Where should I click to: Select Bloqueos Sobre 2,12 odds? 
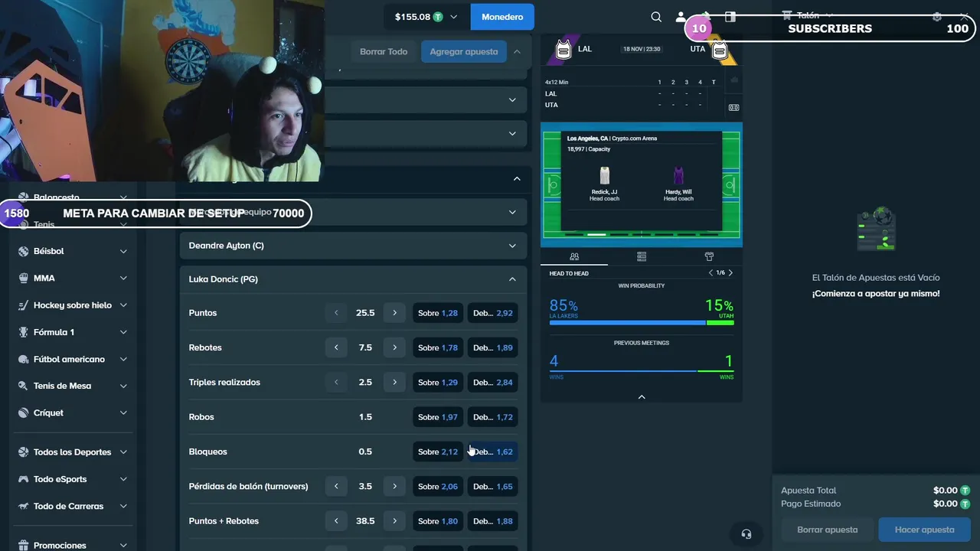point(438,452)
